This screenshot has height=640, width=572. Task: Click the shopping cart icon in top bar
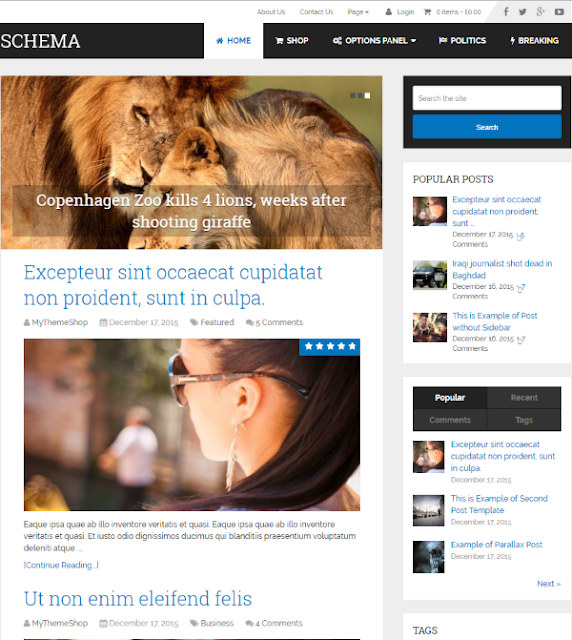click(x=427, y=12)
